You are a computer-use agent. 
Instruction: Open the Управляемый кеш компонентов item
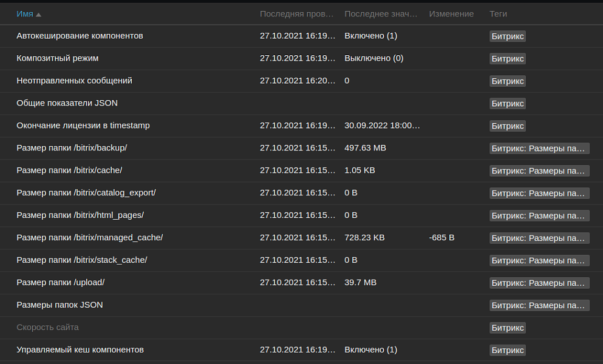click(80, 349)
